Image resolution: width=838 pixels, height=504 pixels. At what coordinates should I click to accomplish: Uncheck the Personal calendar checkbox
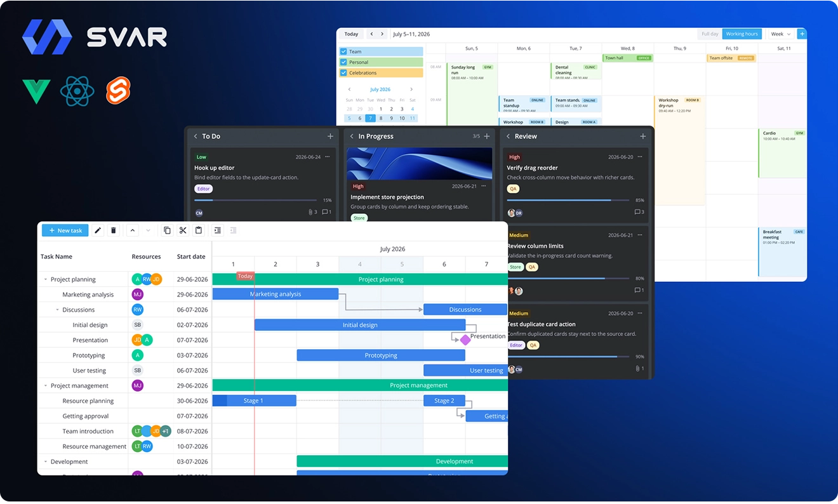point(343,62)
